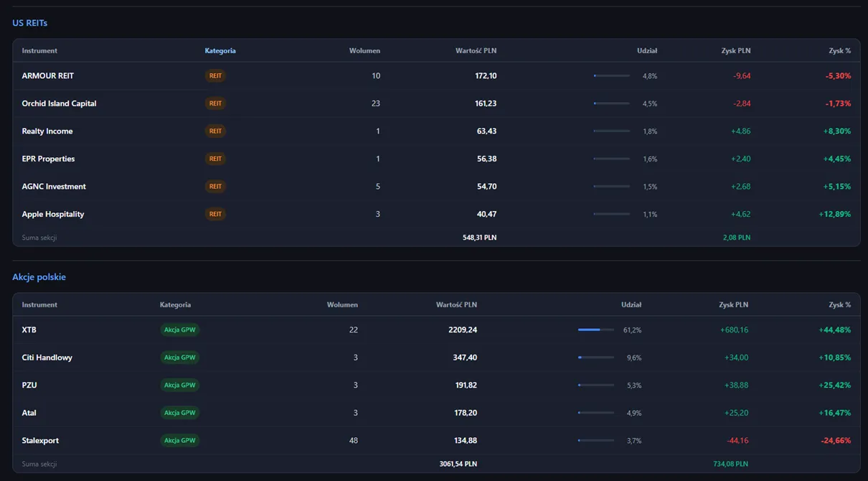Click Orchid Island Capital value 161,23
Screen dimensions: 868x481
486,103
